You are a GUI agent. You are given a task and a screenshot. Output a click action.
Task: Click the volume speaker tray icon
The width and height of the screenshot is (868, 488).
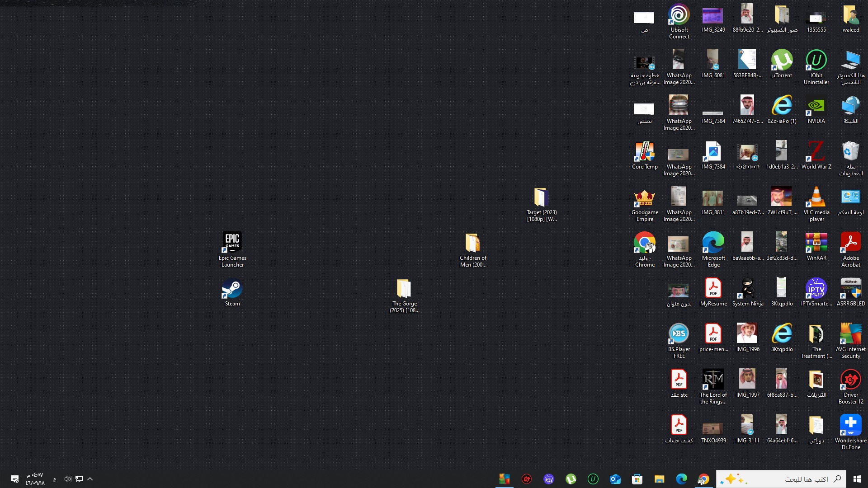[67, 479]
